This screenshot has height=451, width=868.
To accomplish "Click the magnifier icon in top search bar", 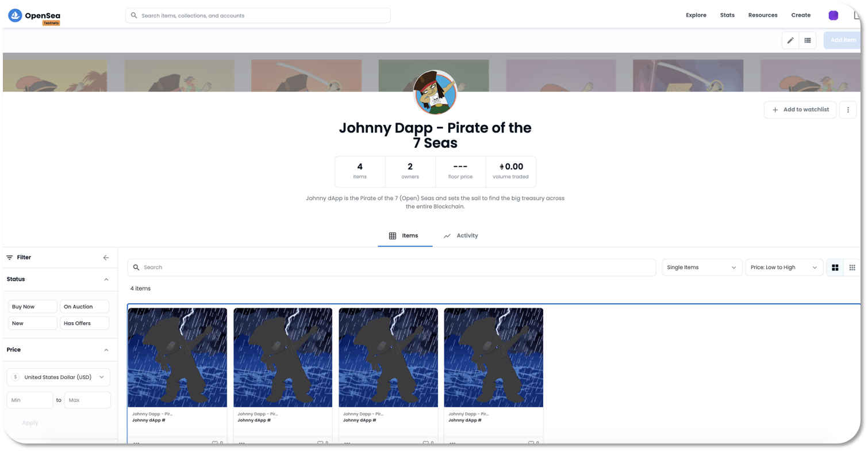I will tap(134, 16).
